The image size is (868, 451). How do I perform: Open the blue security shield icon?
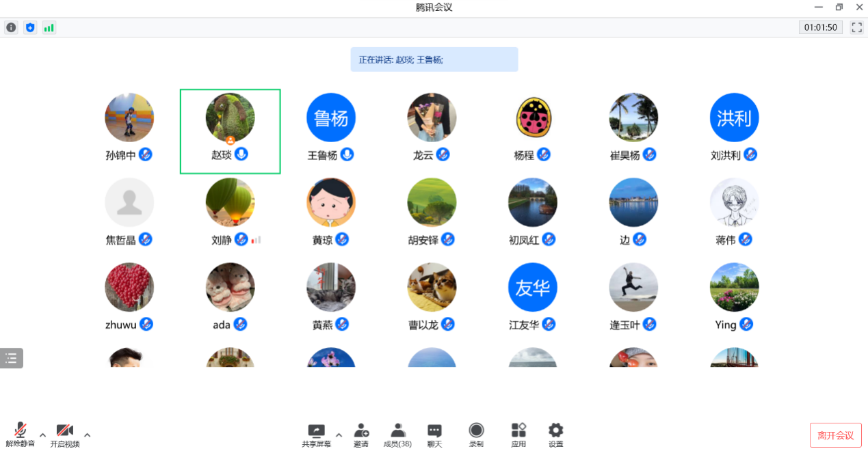[30, 27]
